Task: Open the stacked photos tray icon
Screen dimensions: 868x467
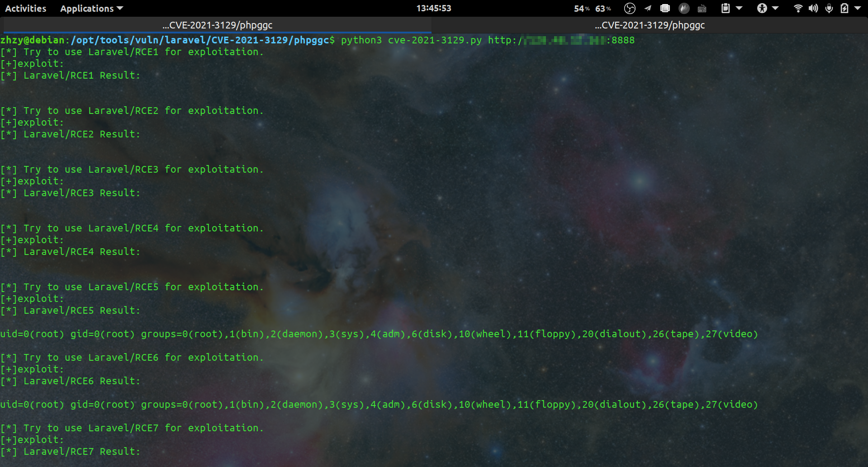Action: pos(665,8)
